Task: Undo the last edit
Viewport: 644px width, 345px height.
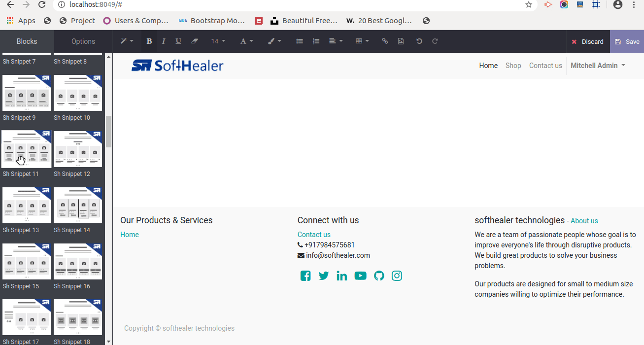Action: [419, 41]
